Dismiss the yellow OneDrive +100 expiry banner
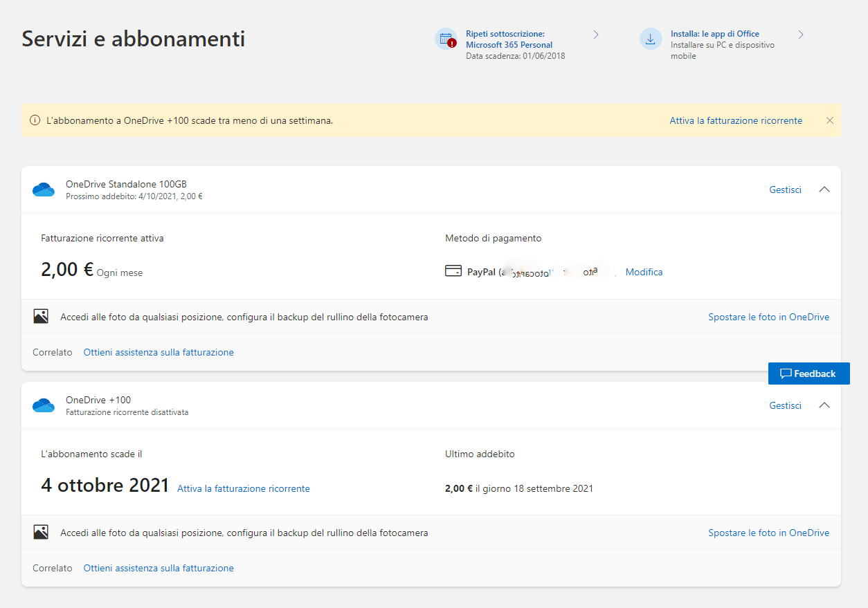Screen dimensions: 868x608 (x=830, y=120)
